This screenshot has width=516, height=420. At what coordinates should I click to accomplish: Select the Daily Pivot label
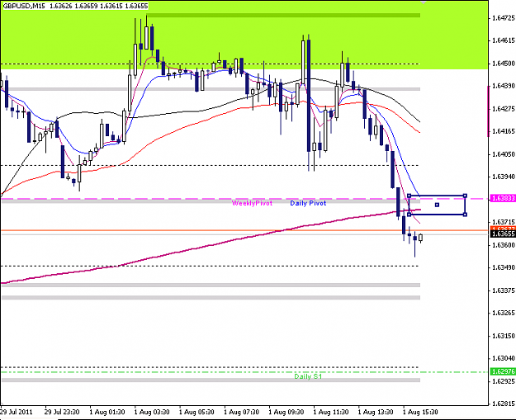(308, 203)
